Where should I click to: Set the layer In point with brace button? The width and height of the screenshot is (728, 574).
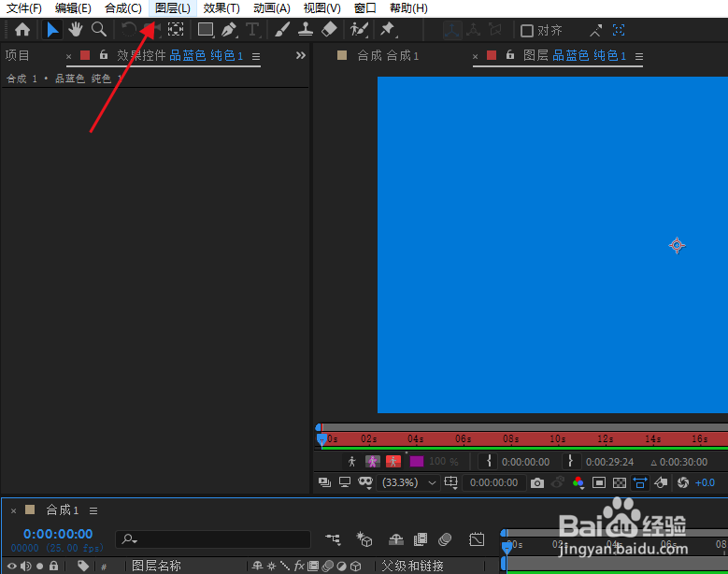point(489,462)
